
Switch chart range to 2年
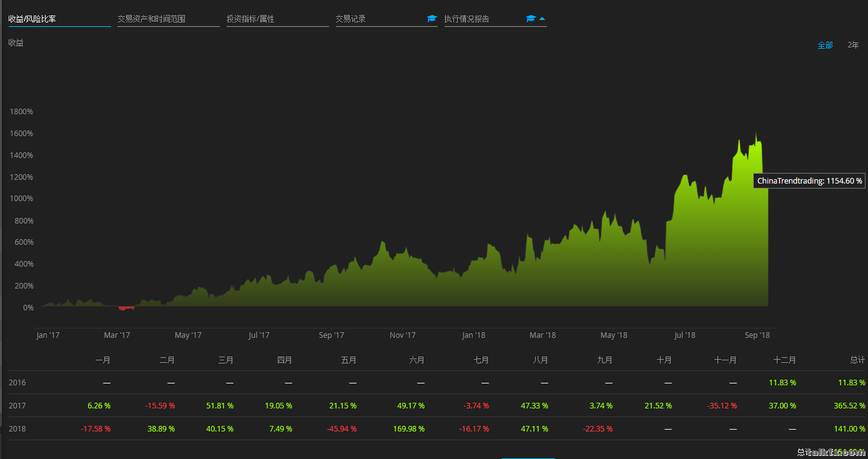(853, 45)
